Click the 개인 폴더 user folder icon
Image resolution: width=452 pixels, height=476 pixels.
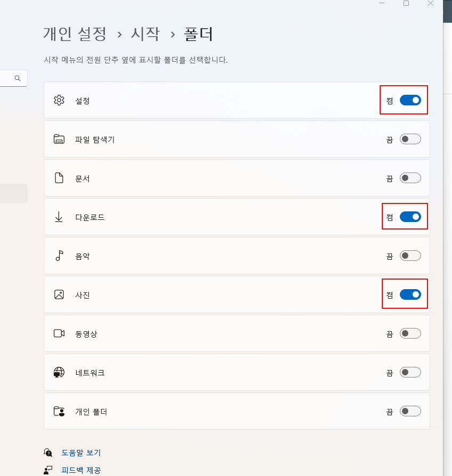(59, 411)
